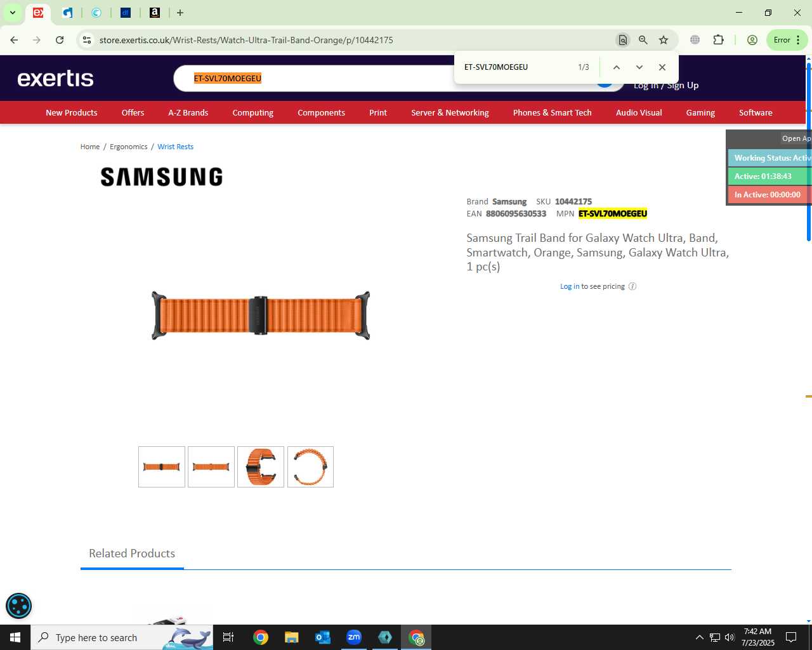Screen dimensions: 812x650
Task: Click the Samsung brand logo
Action: [162, 177]
